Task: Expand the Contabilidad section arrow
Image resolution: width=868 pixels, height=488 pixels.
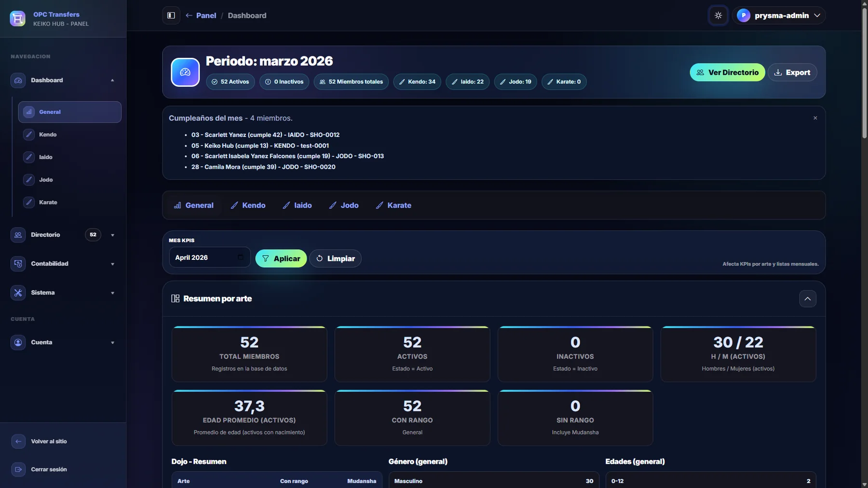Action: (112, 264)
